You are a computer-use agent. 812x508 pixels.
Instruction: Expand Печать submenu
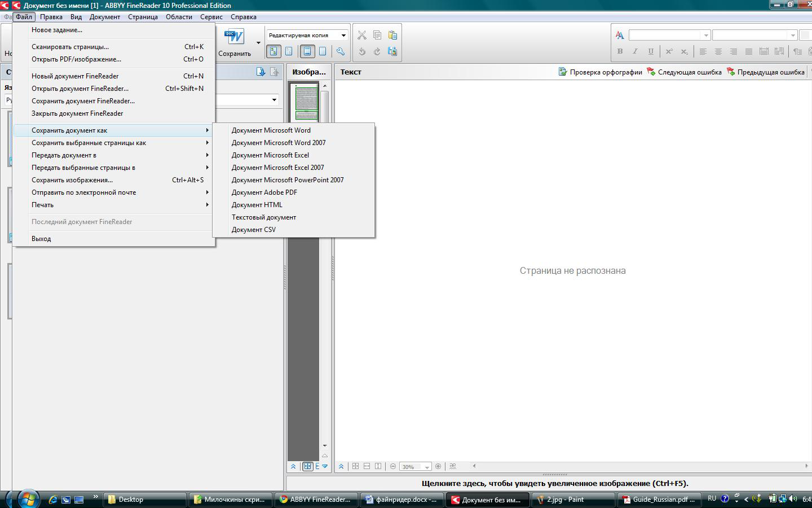pos(113,205)
